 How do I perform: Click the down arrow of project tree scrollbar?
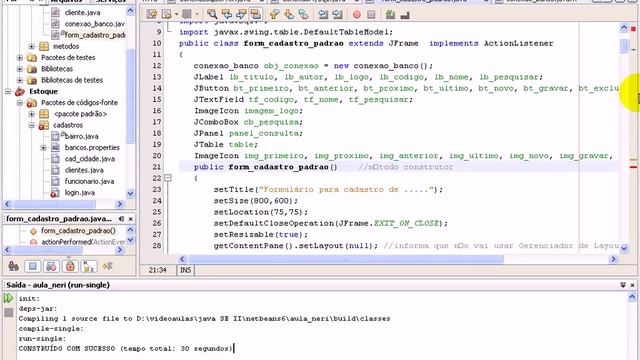[130, 193]
